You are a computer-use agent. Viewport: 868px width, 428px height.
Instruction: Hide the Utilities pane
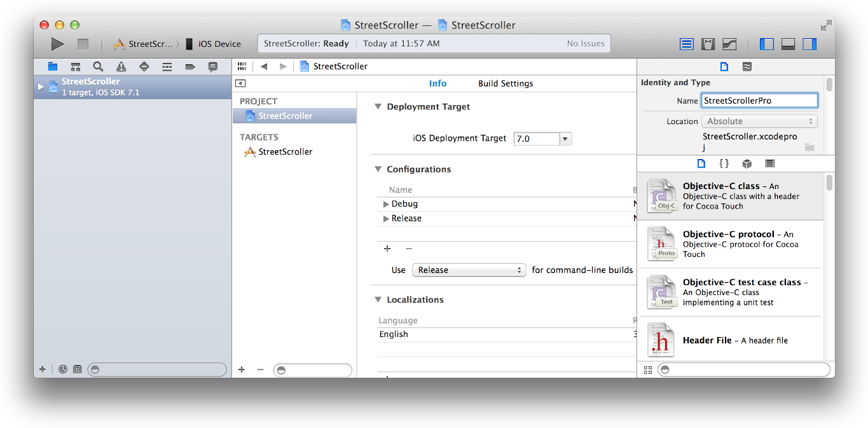click(x=809, y=44)
